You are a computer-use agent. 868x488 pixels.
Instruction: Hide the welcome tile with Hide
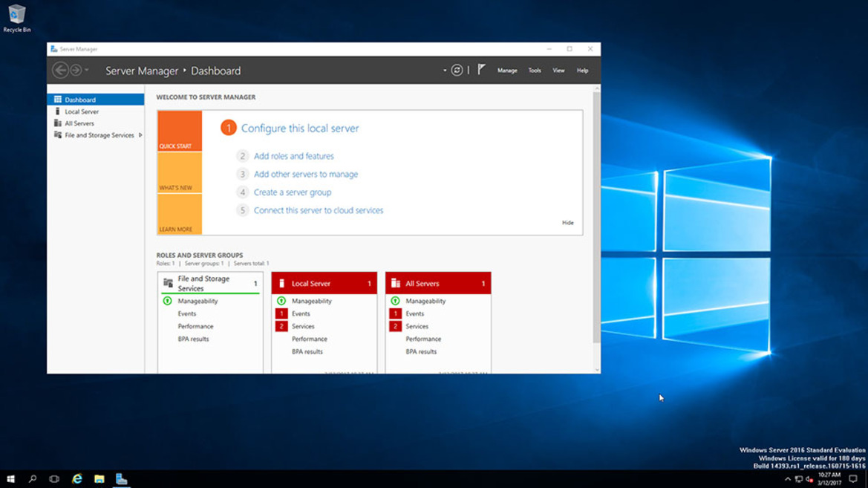(568, 223)
